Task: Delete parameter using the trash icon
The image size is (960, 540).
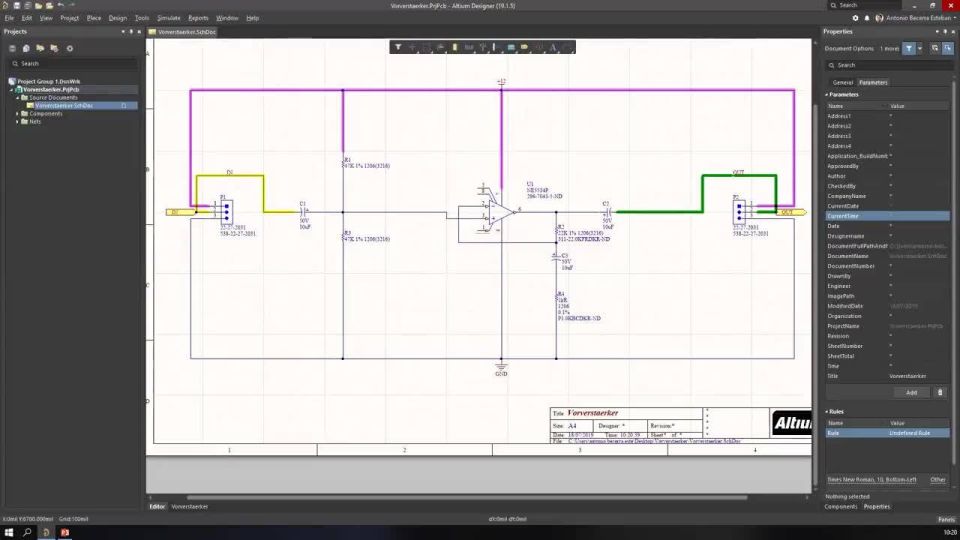Action: (x=940, y=392)
